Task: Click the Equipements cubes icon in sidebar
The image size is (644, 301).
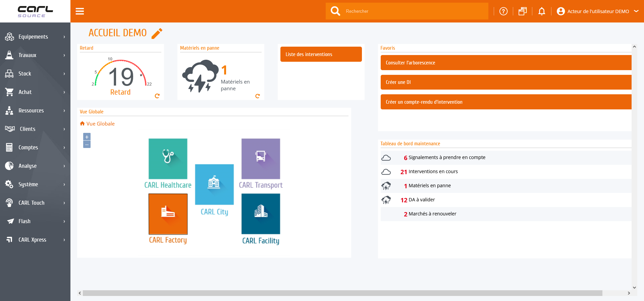Action: pos(9,37)
